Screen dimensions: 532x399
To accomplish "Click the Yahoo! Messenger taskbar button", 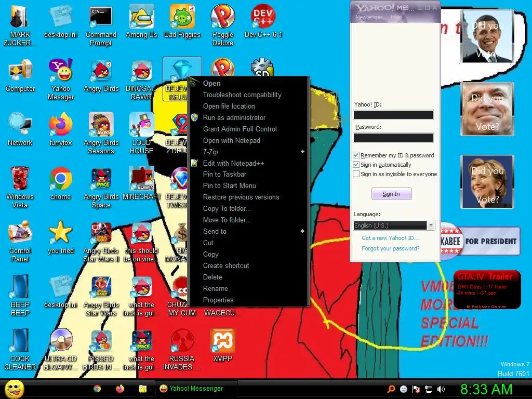I will 196,389.
